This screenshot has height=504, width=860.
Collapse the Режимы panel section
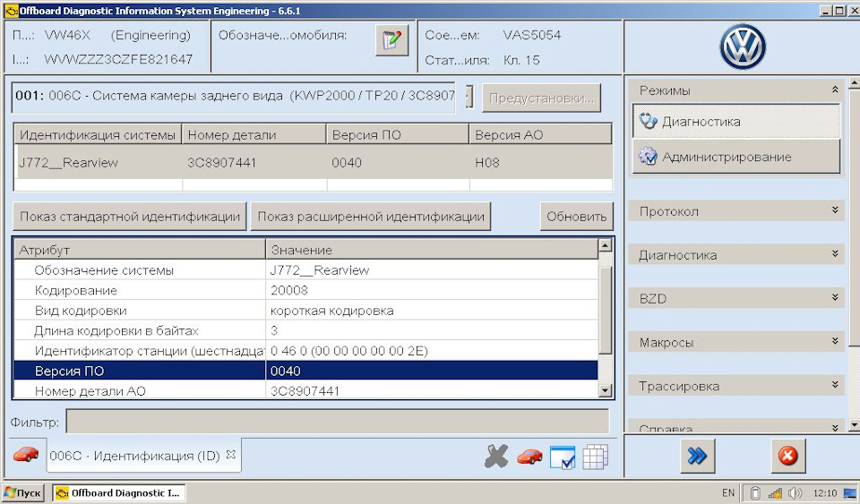pyautogui.click(x=835, y=90)
